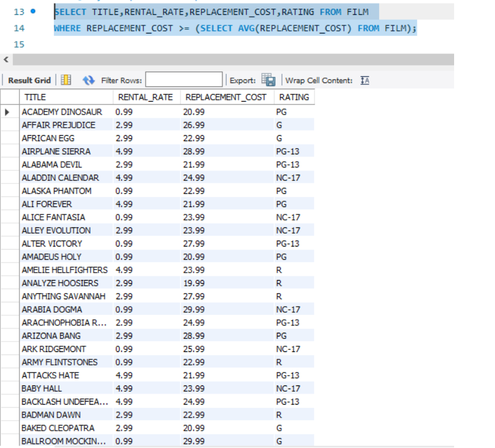
Task: Select the Result Grid button
Action: (29, 81)
